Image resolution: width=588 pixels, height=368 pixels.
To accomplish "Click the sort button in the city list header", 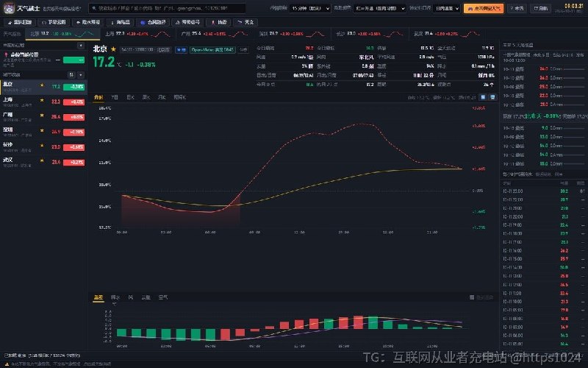I will (71, 75).
